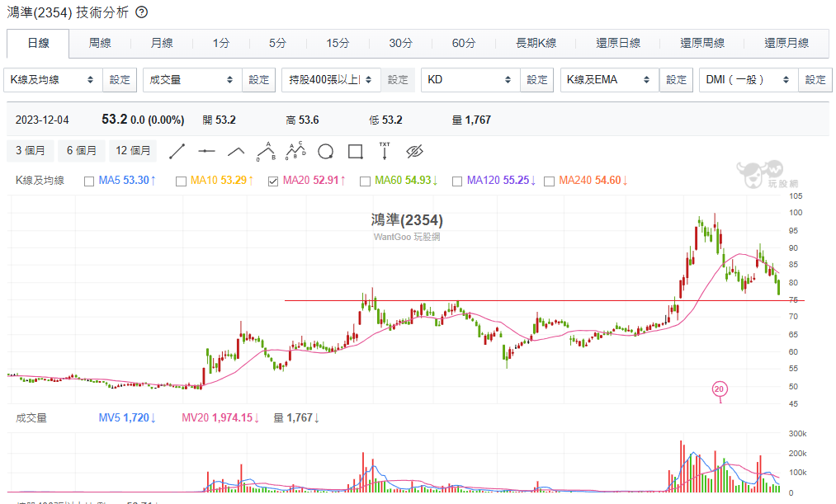Screen dimensions: 836x504
Task: Tick the MA120 moving average checkbox
Action: click(x=457, y=181)
